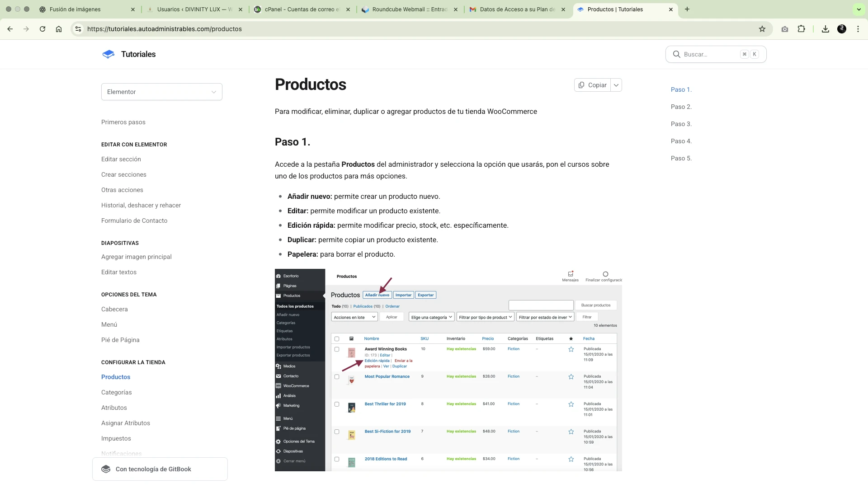The width and height of the screenshot is (868, 488).
Task: Switch to the cPanel Cuentas de correo tab
Action: tap(302, 9)
